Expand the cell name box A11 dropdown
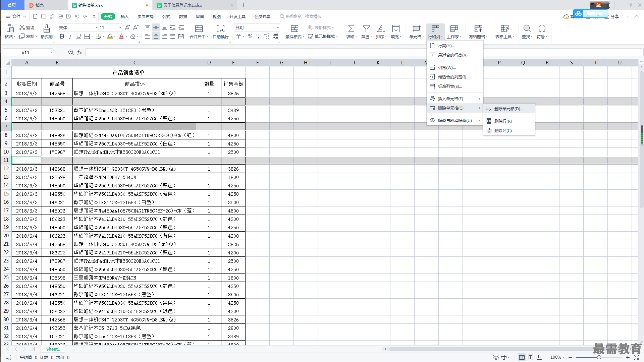The image size is (644, 362). tap(51, 52)
